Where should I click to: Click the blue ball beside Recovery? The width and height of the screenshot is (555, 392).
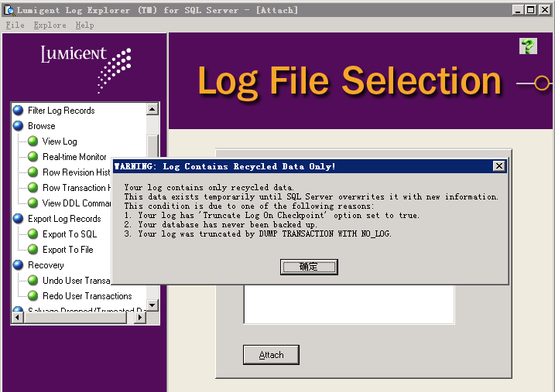(18, 265)
